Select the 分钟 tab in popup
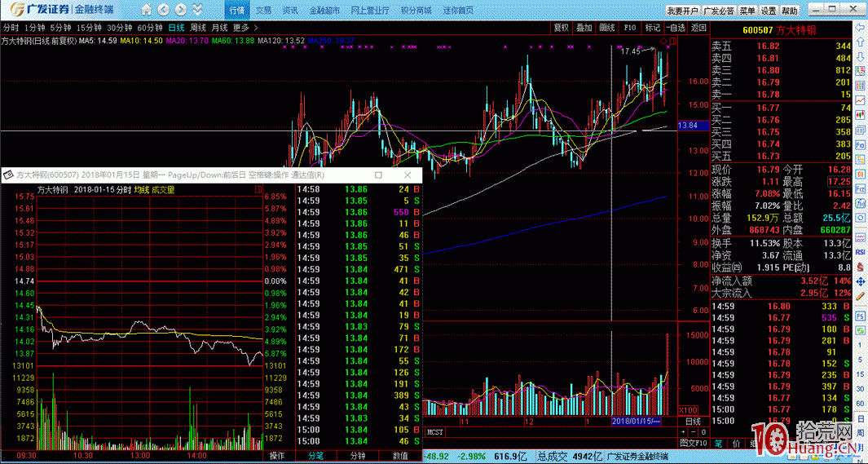The image size is (868, 464). [x=358, y=456]
